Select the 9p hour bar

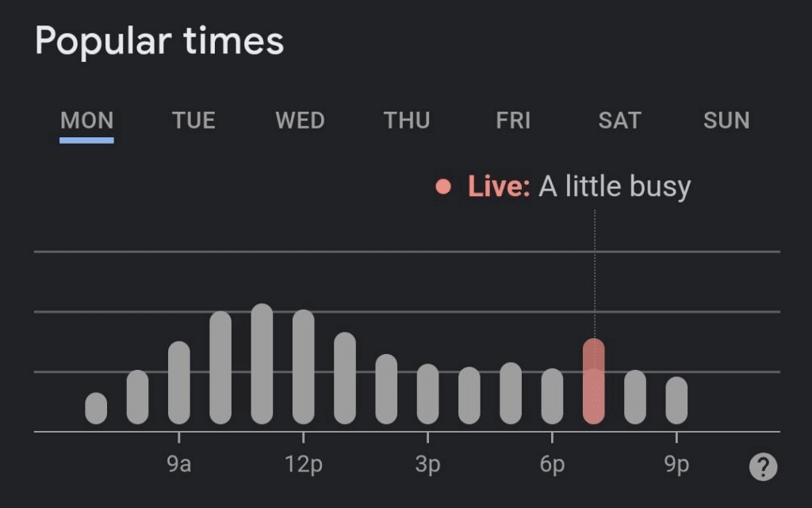pos(676,401)
